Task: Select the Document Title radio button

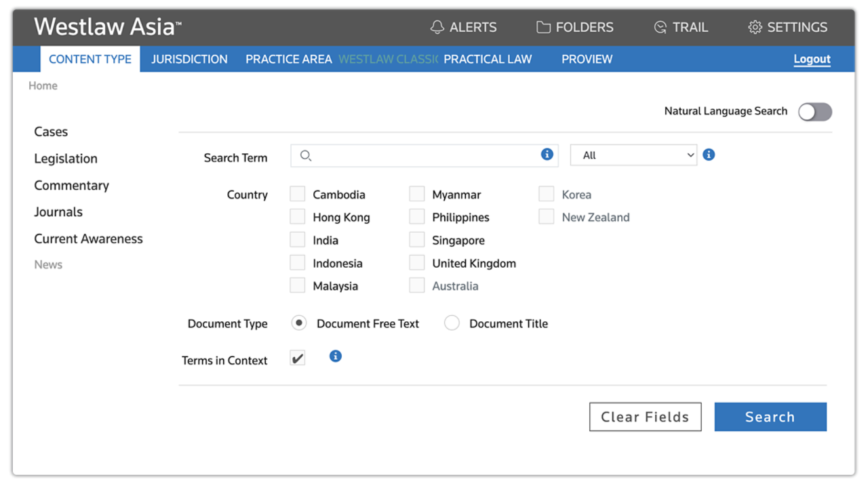Action: click(452, 323)
